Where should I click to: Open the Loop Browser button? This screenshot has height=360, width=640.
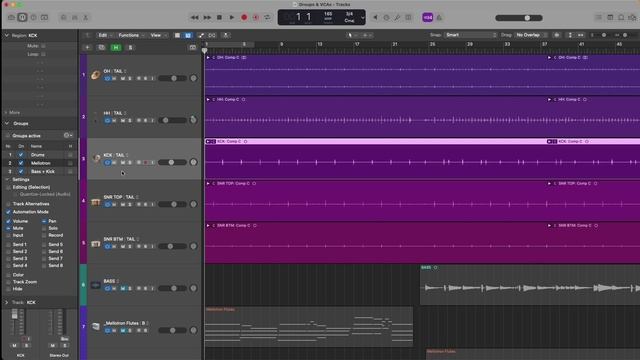[621, 18]
